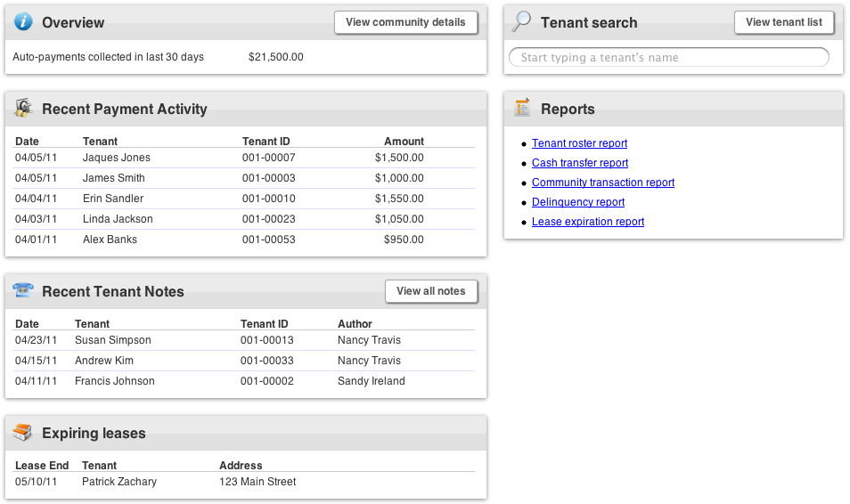Click the Reports panel document icon
Viewport: 850px width, 504px height.
pos(523,108)
